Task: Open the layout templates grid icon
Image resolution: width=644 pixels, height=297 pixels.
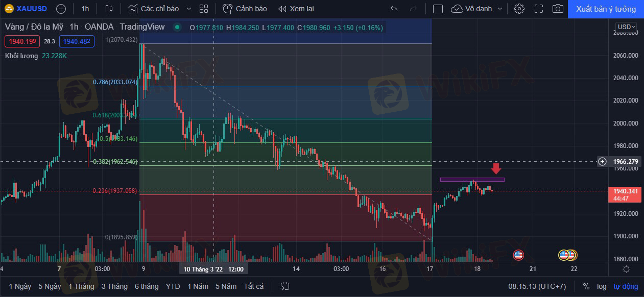Action: click(204, 9)
